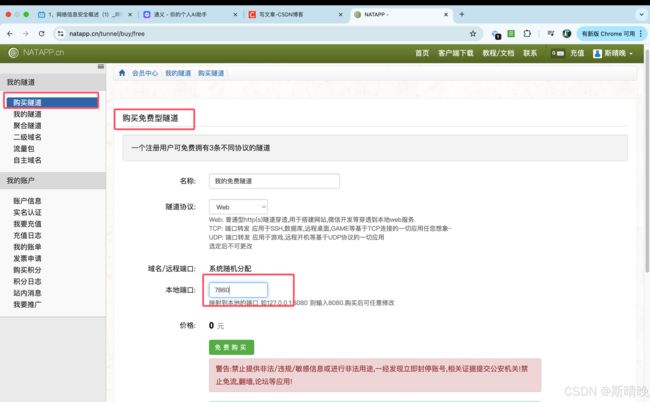Click the balance icon showing 0 in the header
This screenshot has width=650, height=402.
pyautogui.click(x=558, y=53)
